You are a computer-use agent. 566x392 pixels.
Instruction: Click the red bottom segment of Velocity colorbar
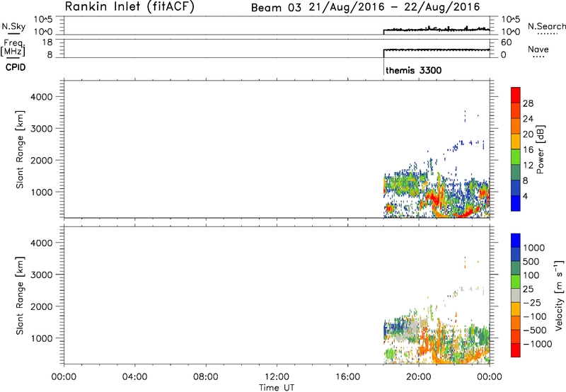[516, 350]
